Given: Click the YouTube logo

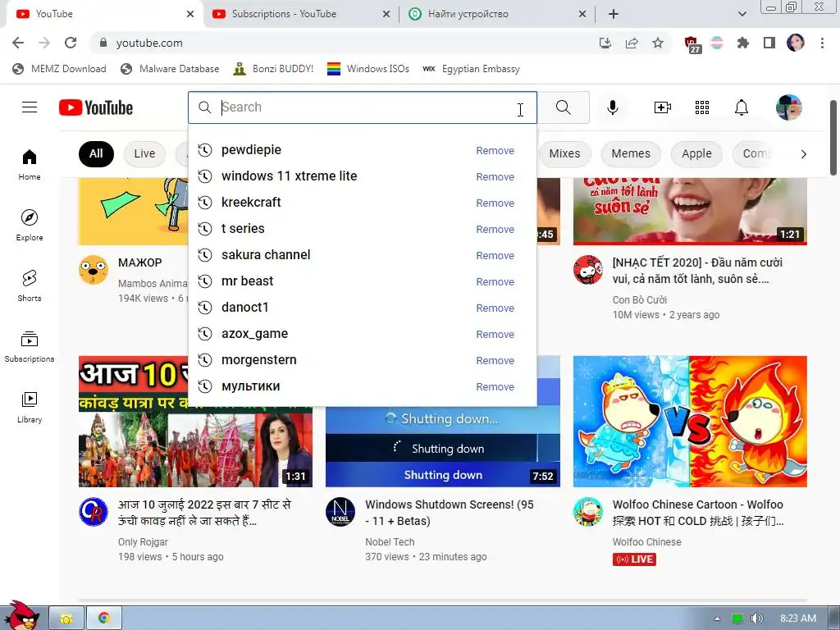Looking at the screenshot, I should 96,107.
